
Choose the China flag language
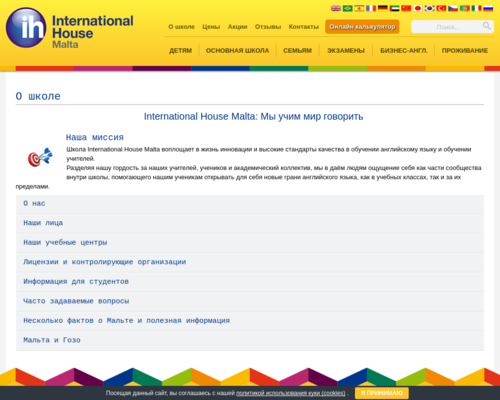click(406, 8)
